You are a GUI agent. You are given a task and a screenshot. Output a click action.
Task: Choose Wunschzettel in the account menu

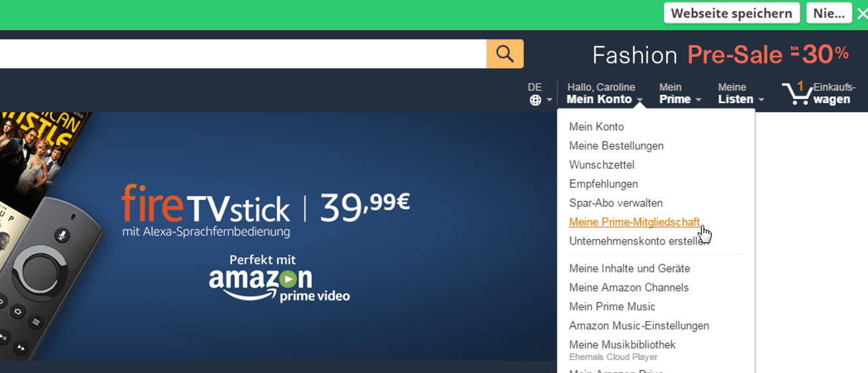(602, 165)
